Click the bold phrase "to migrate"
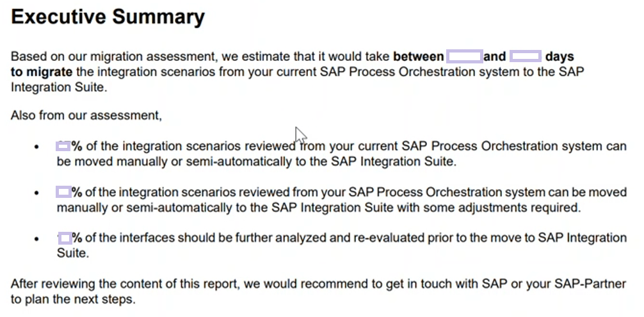 pos(42,72)
